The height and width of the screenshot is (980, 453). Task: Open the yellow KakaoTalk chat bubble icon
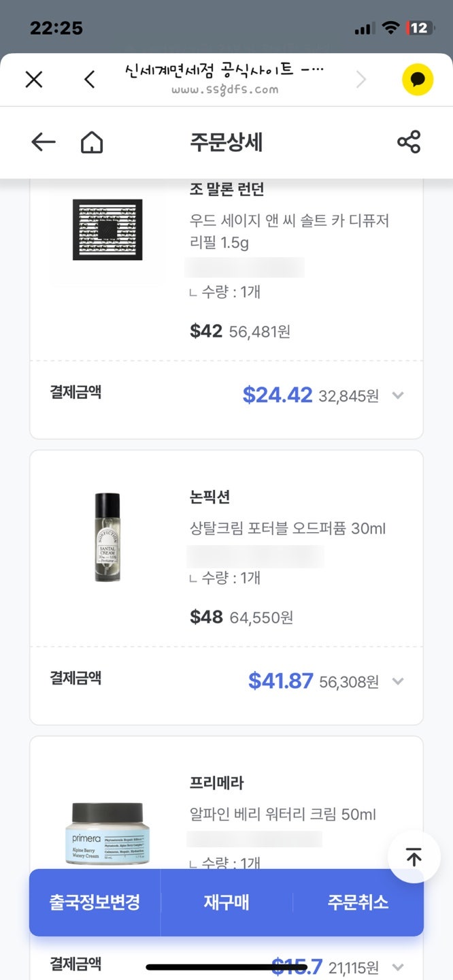point(417,80)
